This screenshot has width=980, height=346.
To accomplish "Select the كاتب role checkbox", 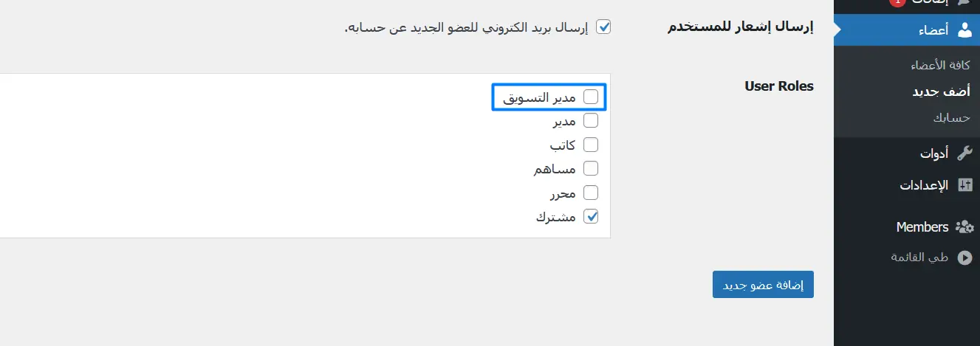I will click(591, 145).
